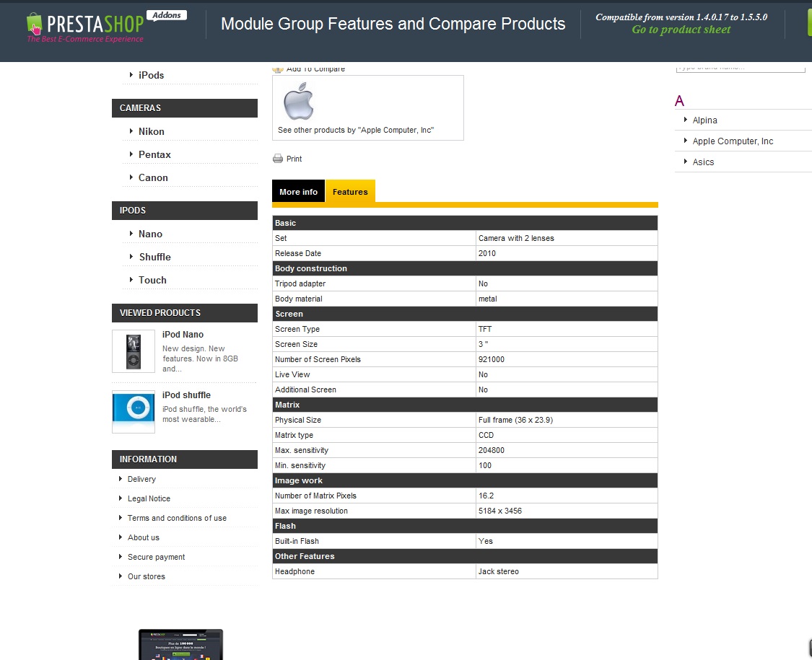This screenshot has width=812, height=660.
Task: Click Go to product sheet link
Action: click(x=681, y=30)
